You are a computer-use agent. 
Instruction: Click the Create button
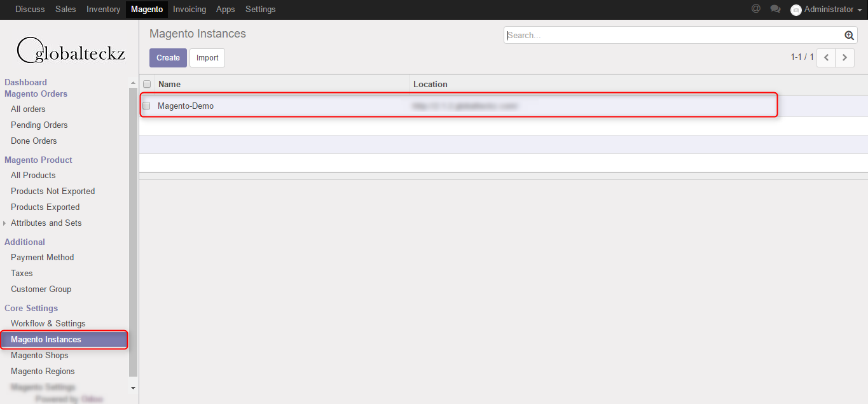(168, 58)
